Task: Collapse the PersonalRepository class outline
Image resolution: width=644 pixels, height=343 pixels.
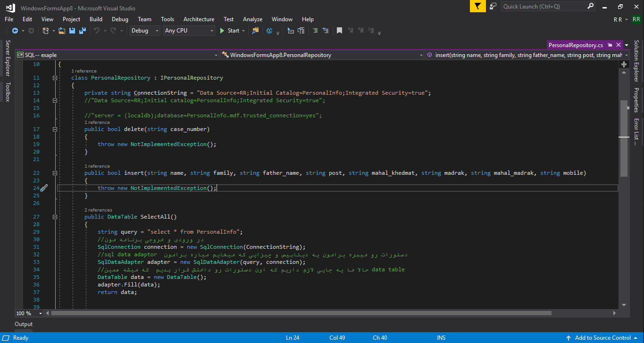Action: 55,78
